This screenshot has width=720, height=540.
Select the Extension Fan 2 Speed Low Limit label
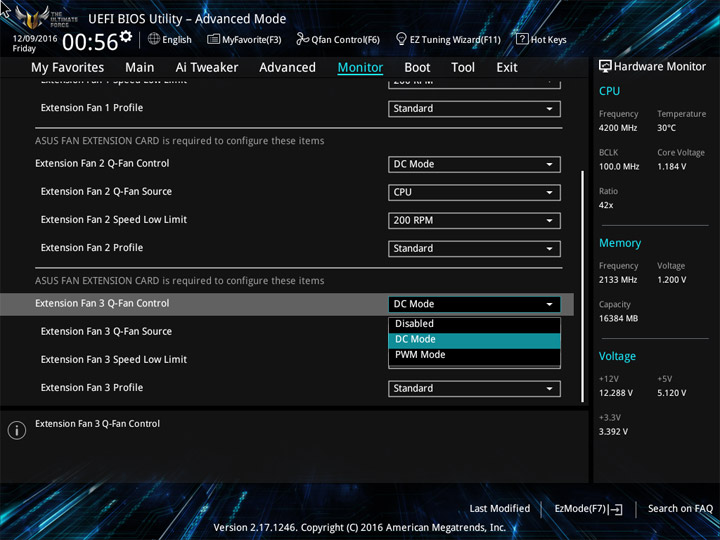[114, 219]
